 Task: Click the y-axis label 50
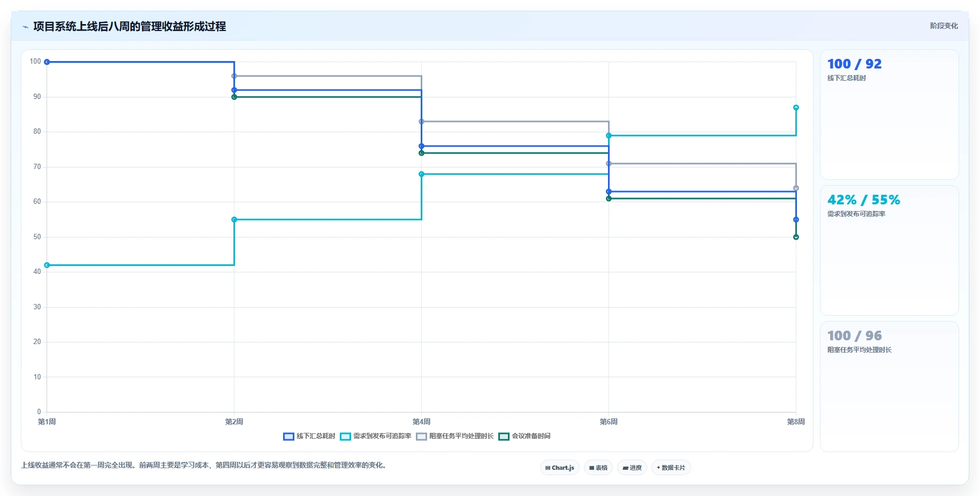[x=37, y=237]
